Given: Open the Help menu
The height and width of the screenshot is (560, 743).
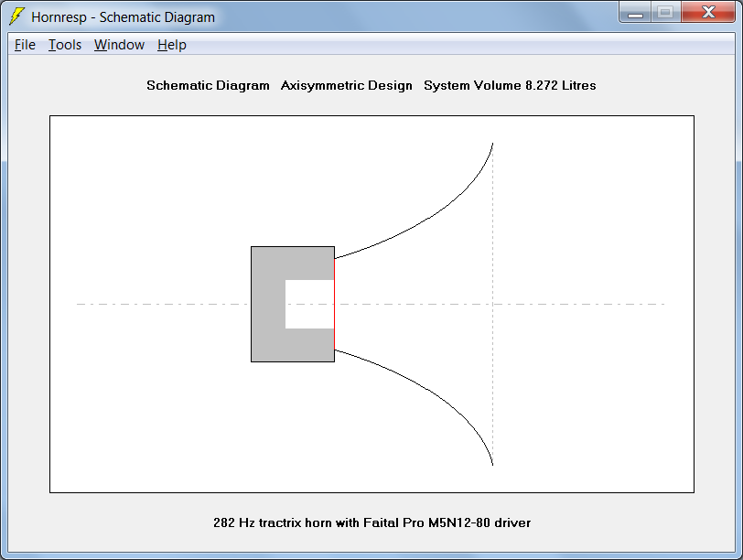Looking at the screenshot, I should tap(171, 45).
